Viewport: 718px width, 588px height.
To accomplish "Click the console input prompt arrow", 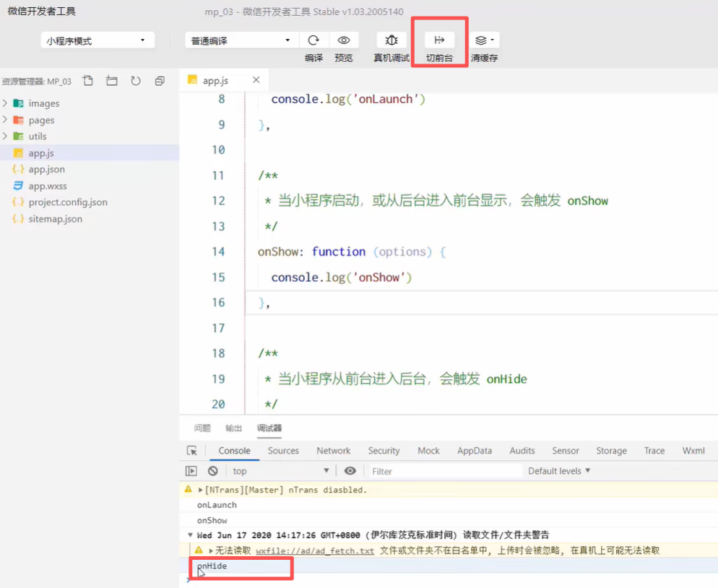I will click(189, 580).
